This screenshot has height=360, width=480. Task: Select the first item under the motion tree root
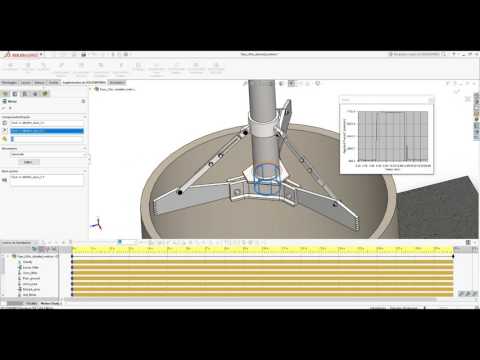(27, 262)
